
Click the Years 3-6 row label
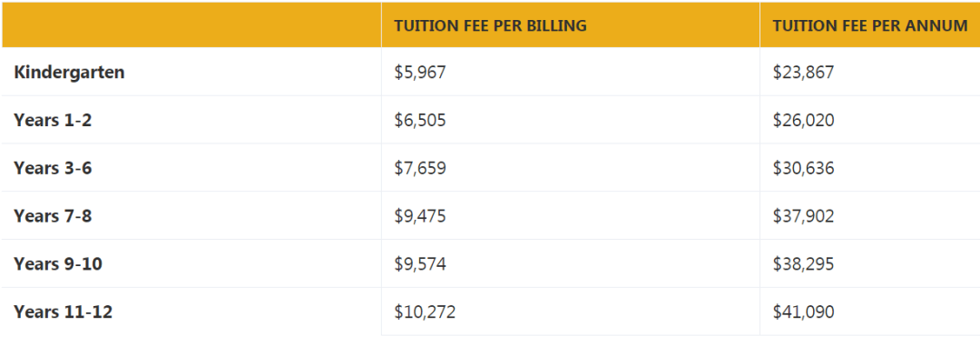pos(53,168)
